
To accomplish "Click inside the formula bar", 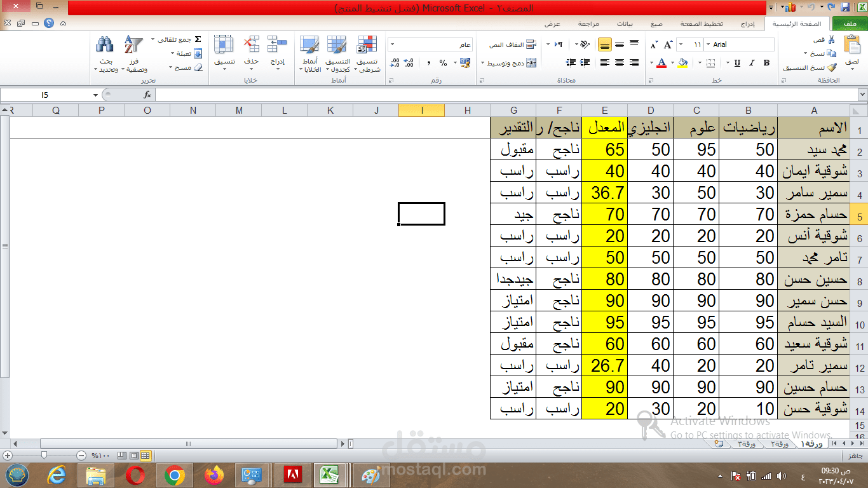I will point(506,95).
